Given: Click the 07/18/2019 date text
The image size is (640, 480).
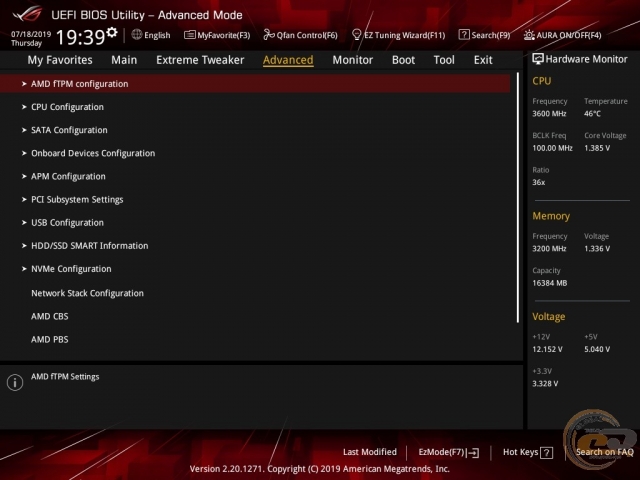Looking at the screenshot, I should [x=31, y=34].
